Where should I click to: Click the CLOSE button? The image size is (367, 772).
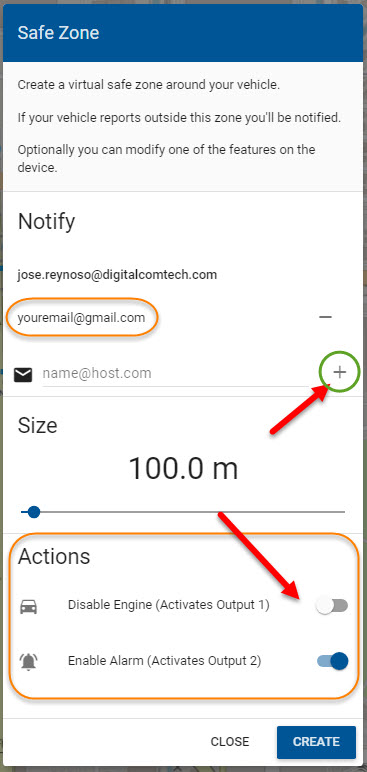[x=230, y=741]
